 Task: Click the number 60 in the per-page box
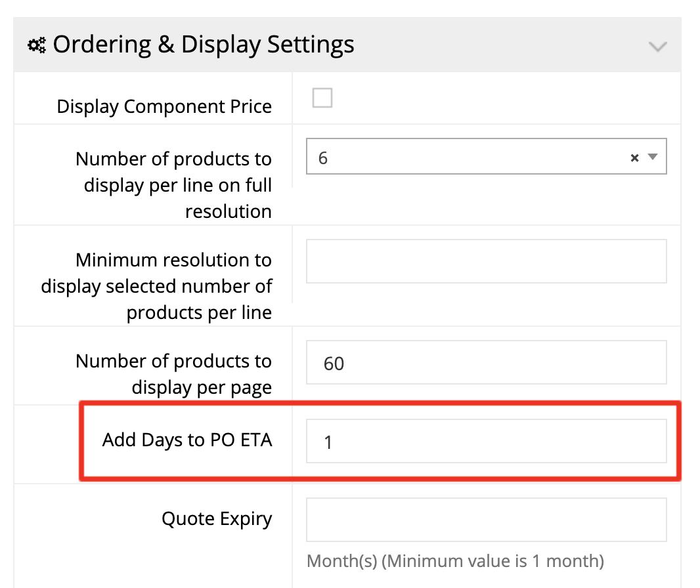(334, 364)
